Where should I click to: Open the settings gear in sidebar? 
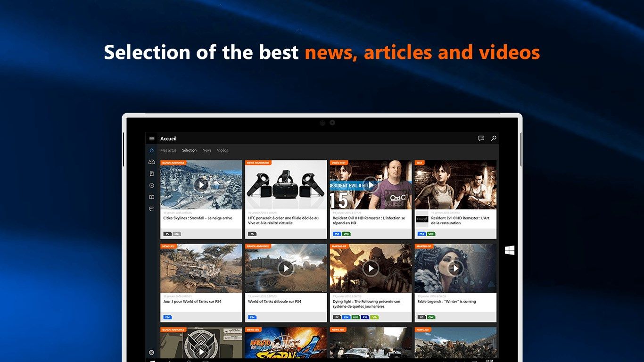(152, 352)
